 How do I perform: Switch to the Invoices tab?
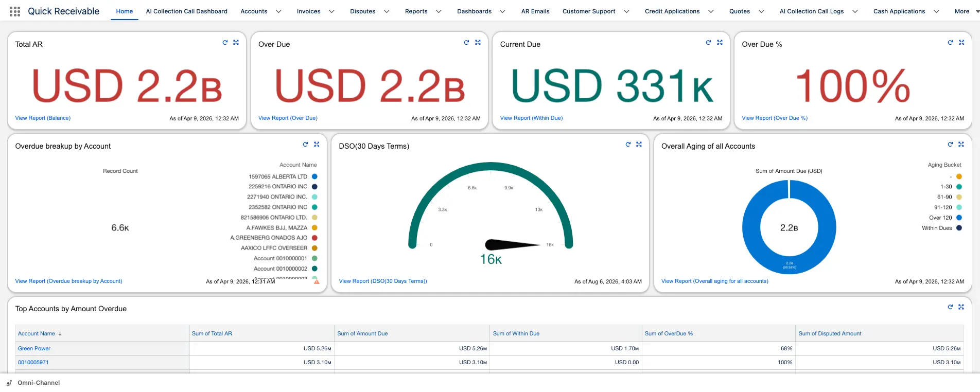coord(308,11)
